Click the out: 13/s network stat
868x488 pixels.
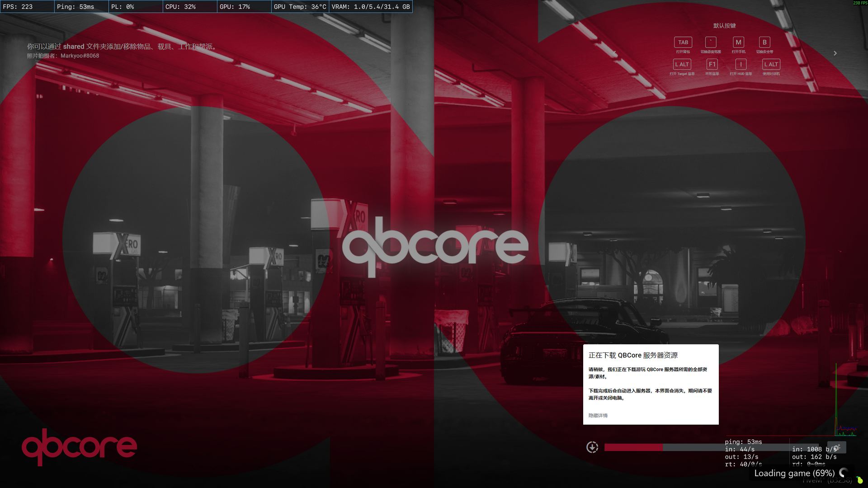pos(741,457)
